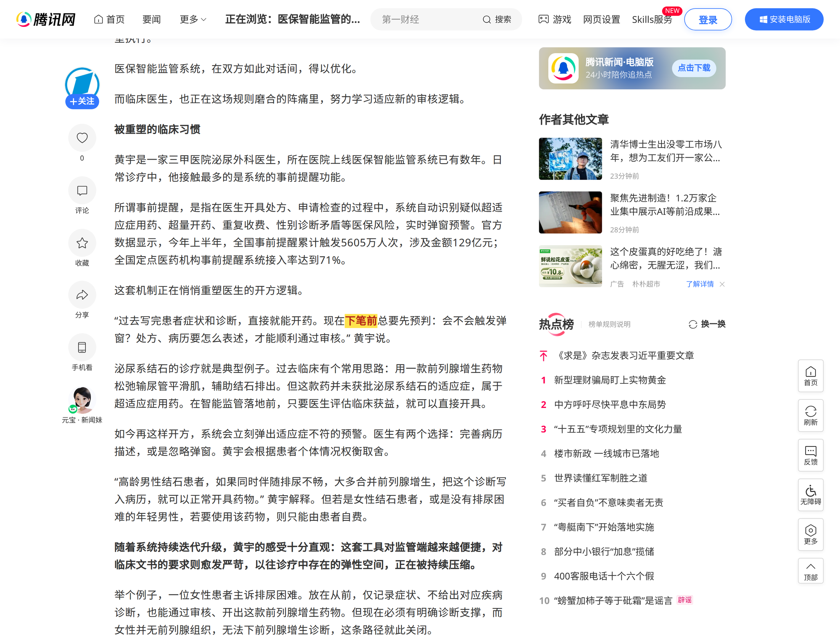Open 网页设置 menu
840x642 pixels.
601,19
